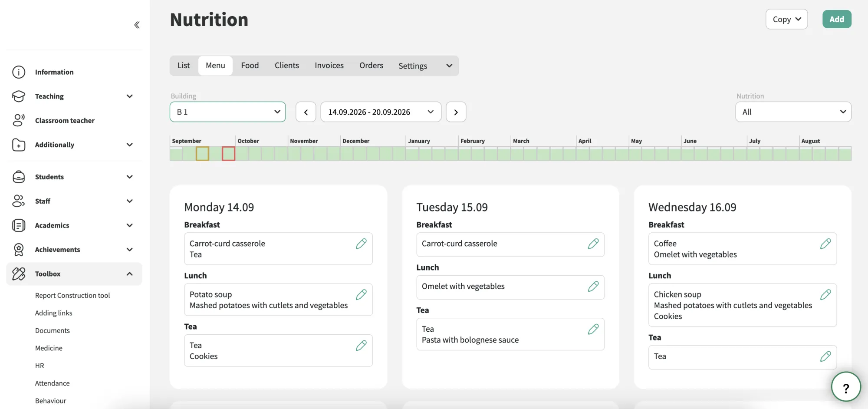Screen dimensions: 868x409
Task: Switch to the List tab
Action: tap(184, 66)
